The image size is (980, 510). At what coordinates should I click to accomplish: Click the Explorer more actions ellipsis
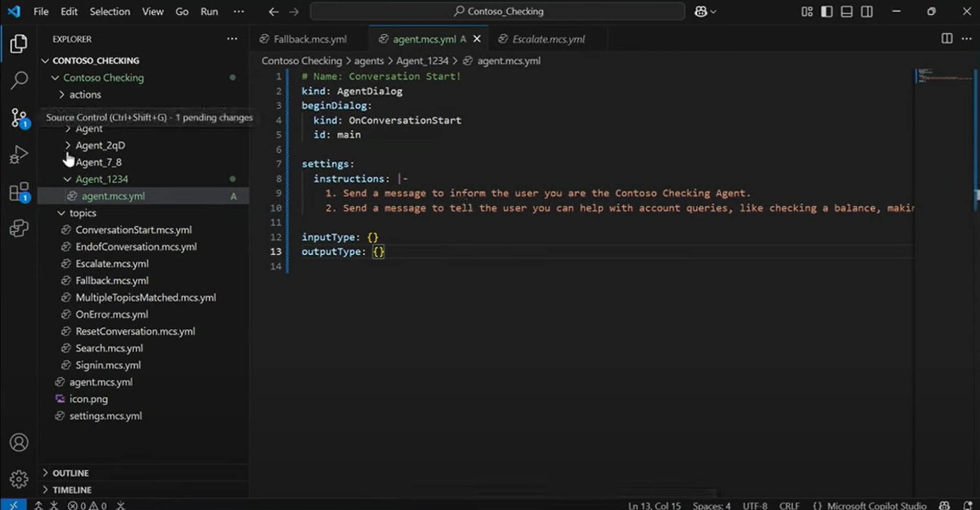pyautogui.click(x=232, y=39)
